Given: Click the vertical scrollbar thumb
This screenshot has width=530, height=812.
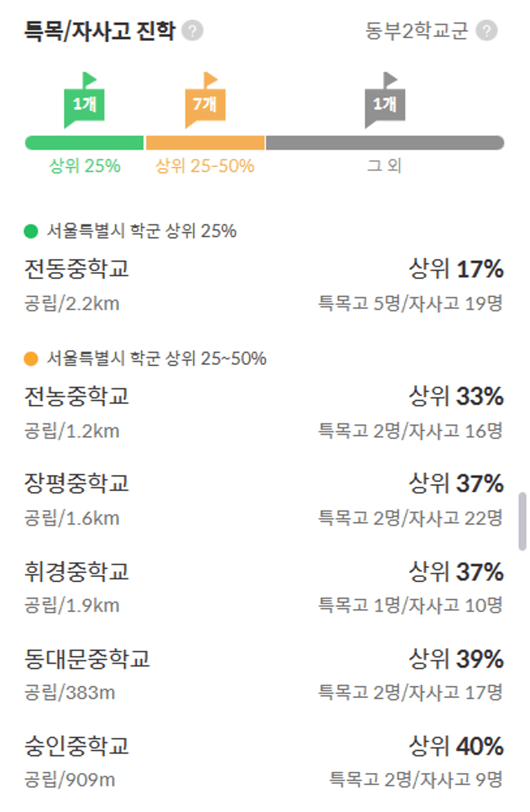Looking at the screenshot, I should (x=522, y=521).
